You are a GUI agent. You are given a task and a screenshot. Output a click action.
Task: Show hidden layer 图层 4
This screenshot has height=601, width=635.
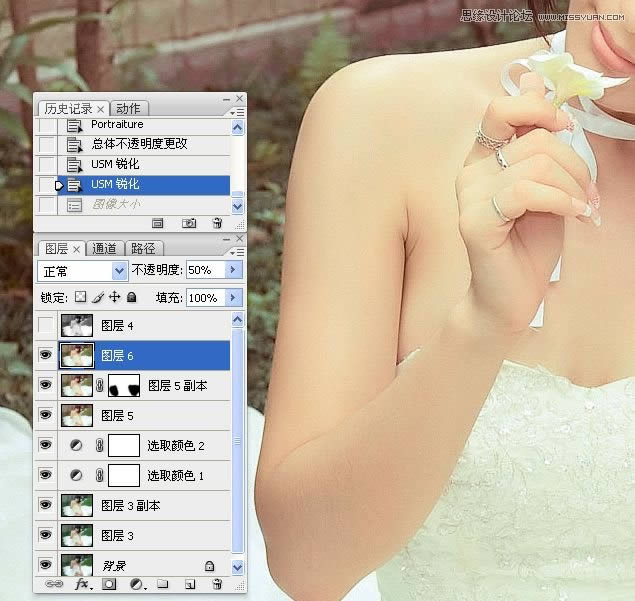click(46, 325)
